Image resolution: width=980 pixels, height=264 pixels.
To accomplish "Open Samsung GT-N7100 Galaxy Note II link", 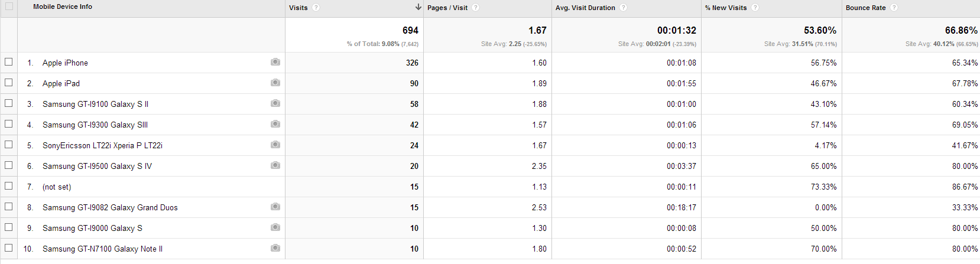I will [102, 249].
